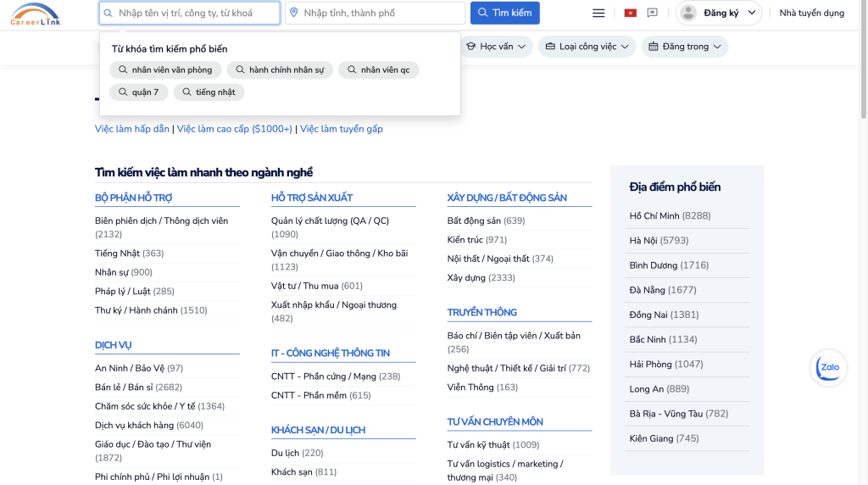Go to Việc làm tuyển gấp link
This screenshot has width=868, height=485.
click(x=341, y=129)
